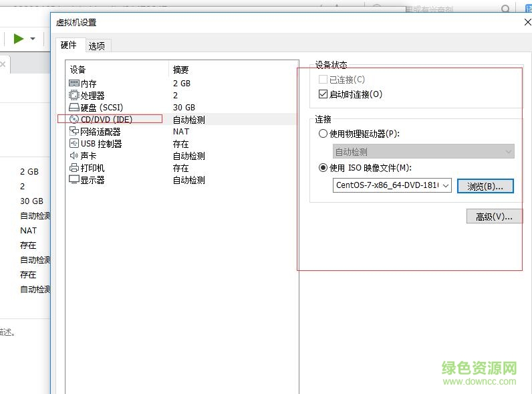The width and height of the screenshot is (532, 394).
Task: Choose 使用 ISO 映像文件 radio option
Action: (x=323, y=168)
